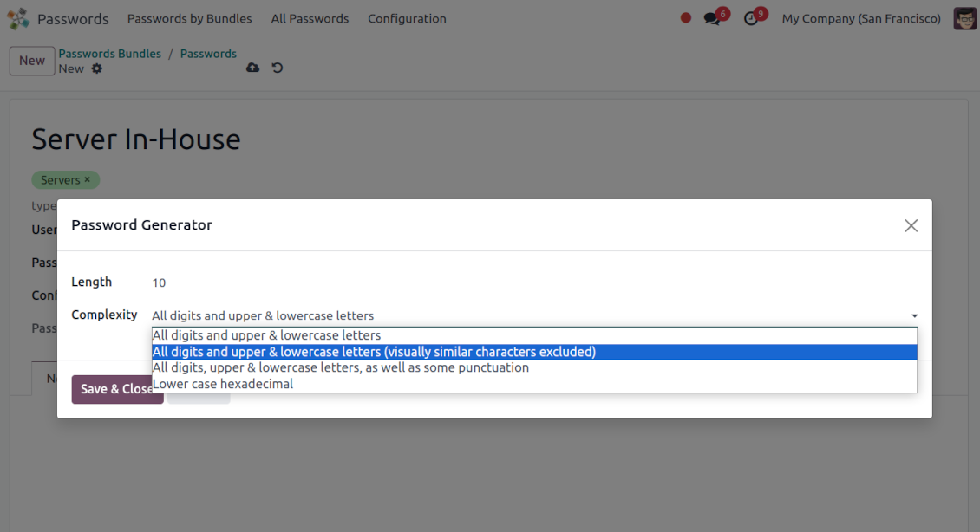Viewport: 980px width, 532px height.
Task: Choose the visually similar characters excluded option
Action: pyautogui.click(x=374, y=352)
